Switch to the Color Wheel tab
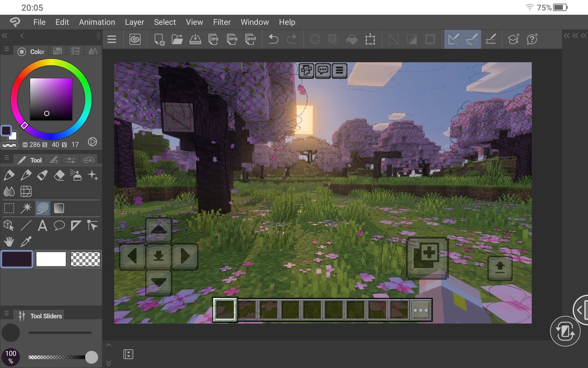 [x=31, y=51]
